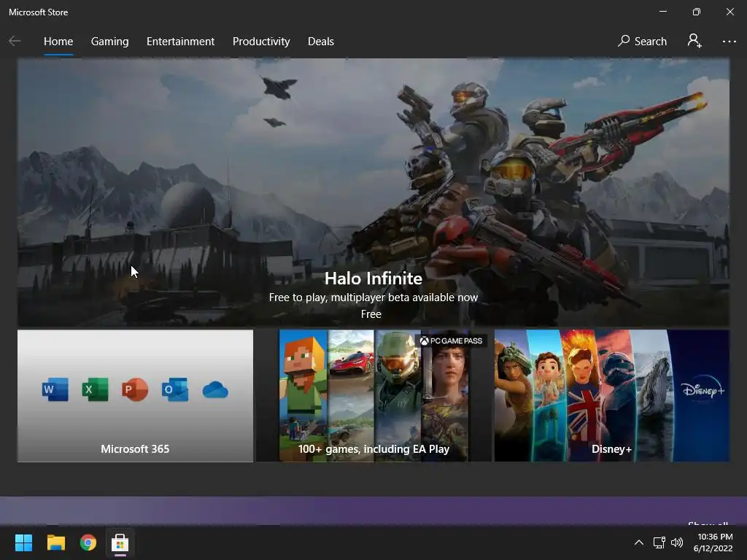This screenshot has width=747, height=560.
Task: Close the Microsoft Store window
Action: (x=729, y=12)
